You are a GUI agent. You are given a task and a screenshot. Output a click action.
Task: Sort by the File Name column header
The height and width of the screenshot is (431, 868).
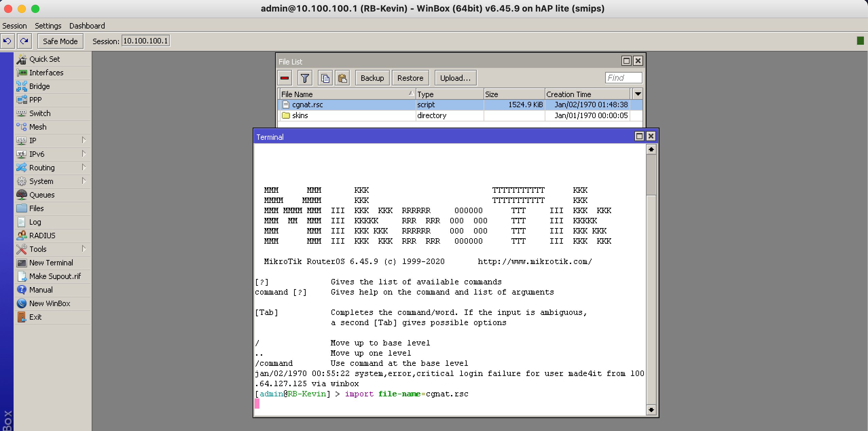pyautogui.click(x=348, y=94)
